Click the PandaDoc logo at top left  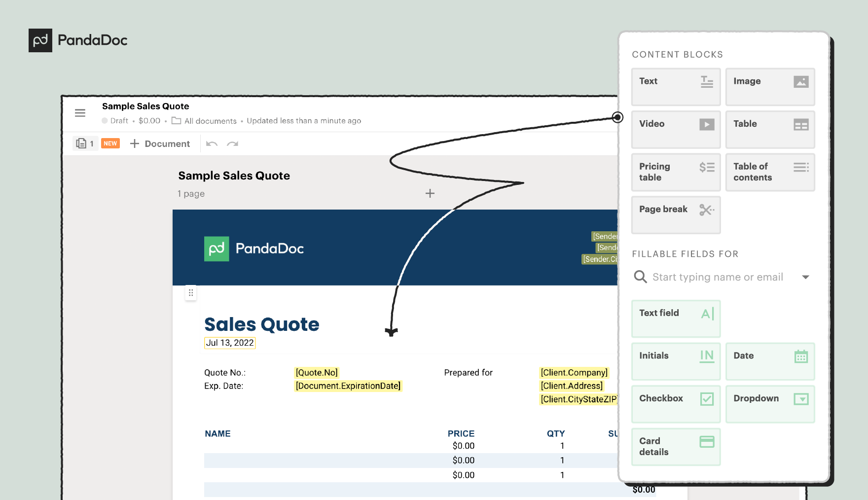coord(78,40)
